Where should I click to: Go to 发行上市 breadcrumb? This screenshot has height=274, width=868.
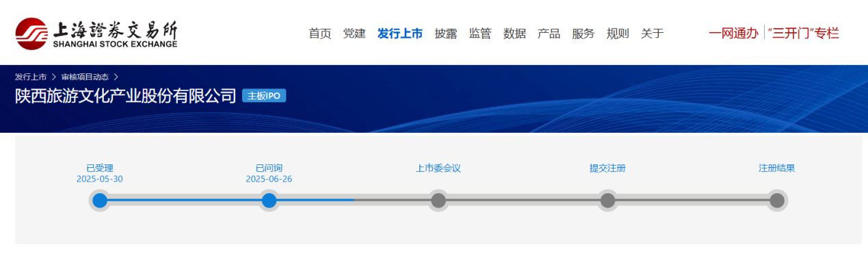(31, 77)
